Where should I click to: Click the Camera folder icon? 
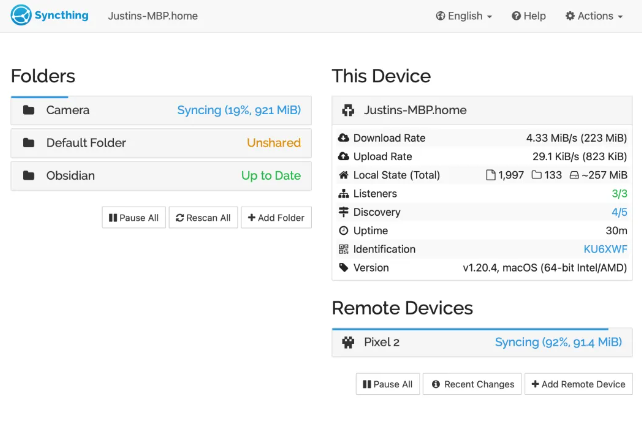[29, 110]
